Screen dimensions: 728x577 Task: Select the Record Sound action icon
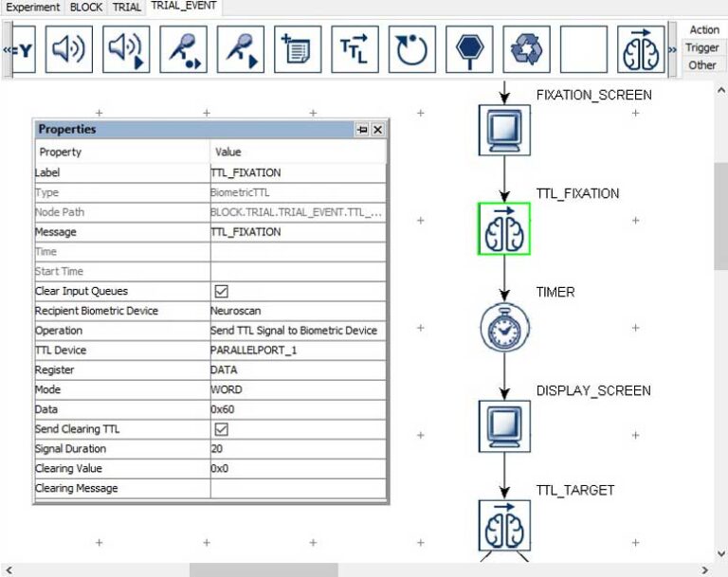point(183,49)
